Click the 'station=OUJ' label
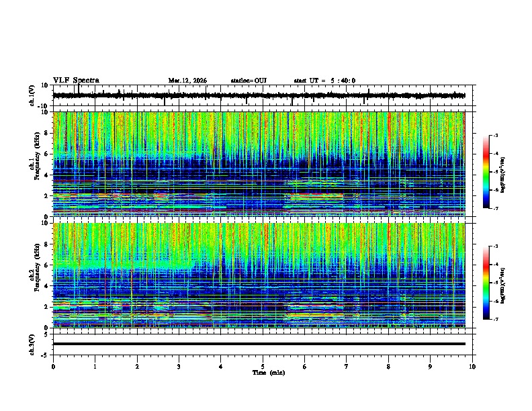Screen dimensions: 532x411 coord(249,81)
